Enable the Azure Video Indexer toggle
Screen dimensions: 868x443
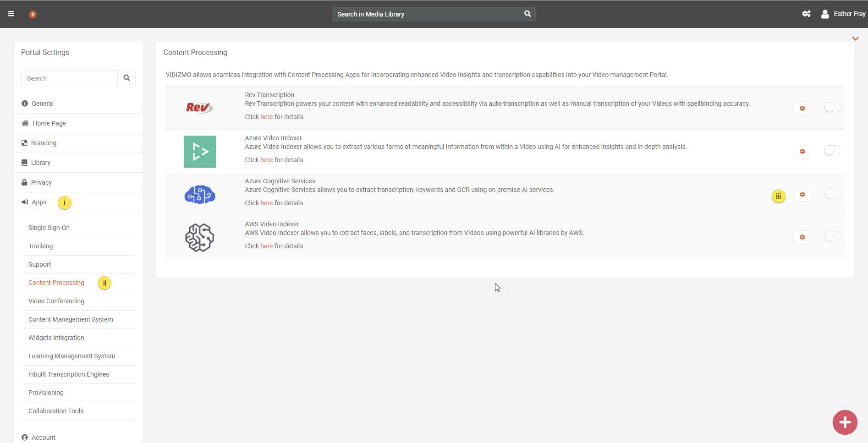tap(832, 151)
